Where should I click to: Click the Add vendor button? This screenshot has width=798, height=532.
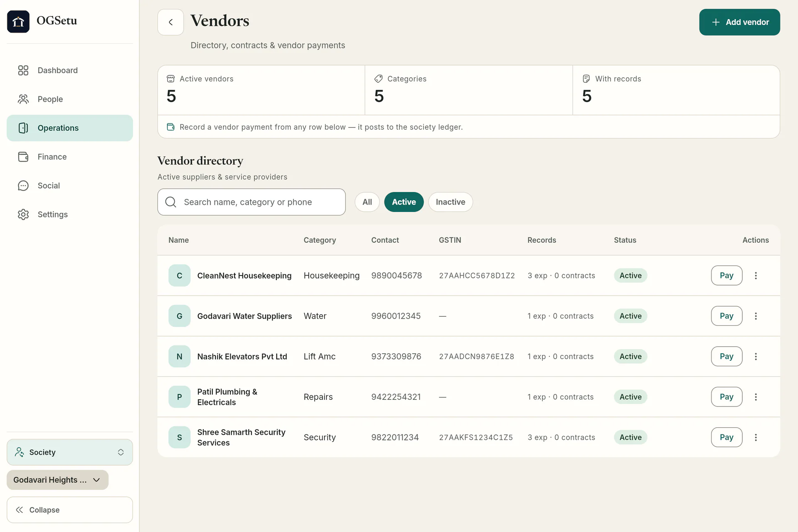click(x=739, y=22)
